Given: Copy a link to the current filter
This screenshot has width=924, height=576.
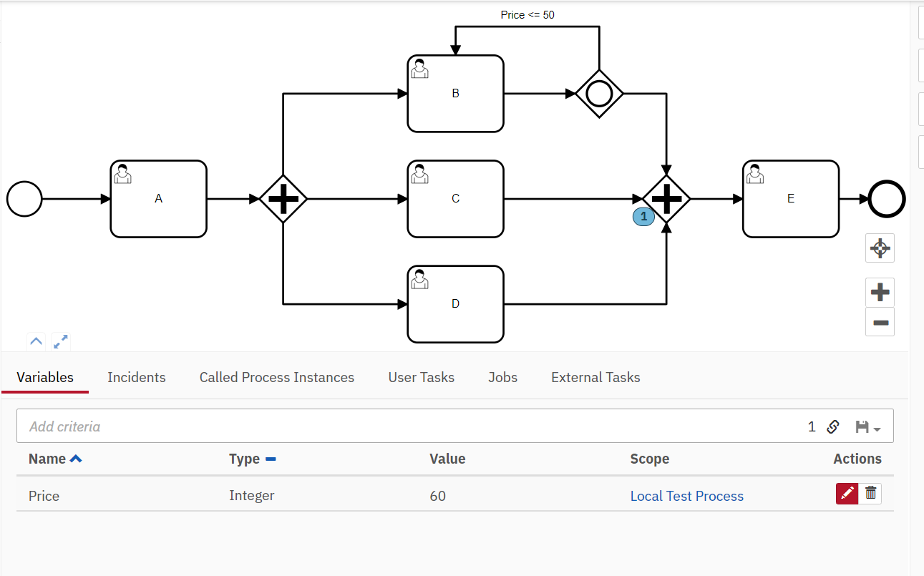Looking at the screenshot, I should point(833,426).
